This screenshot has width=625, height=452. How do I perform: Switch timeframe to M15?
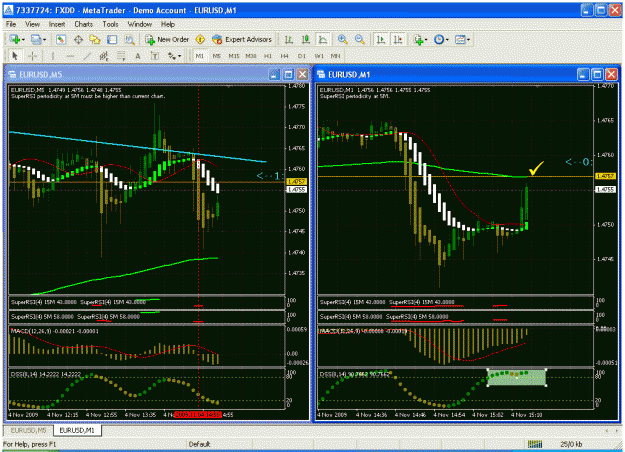(x=234, y=56)
